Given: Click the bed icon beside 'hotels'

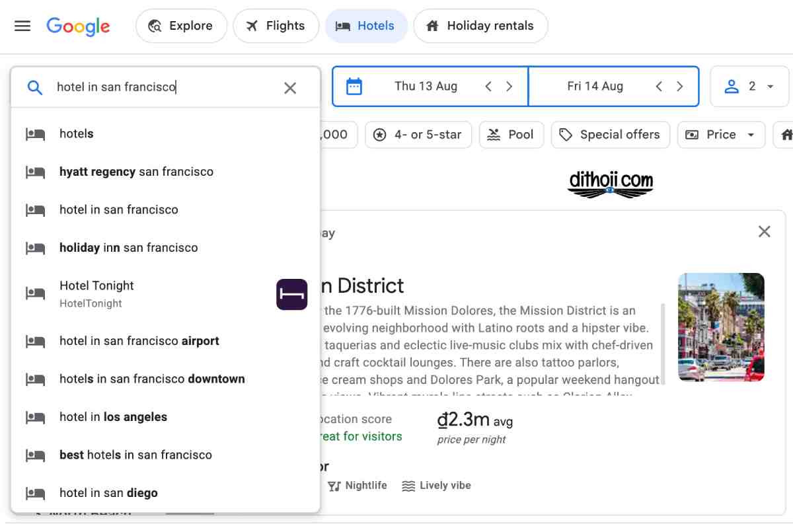Looking at the screenshot, I should coord(35,134).
